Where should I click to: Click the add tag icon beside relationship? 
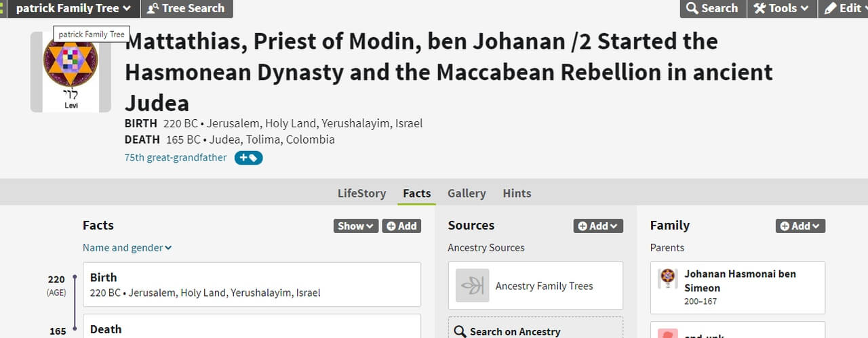[x=248, y=158]
